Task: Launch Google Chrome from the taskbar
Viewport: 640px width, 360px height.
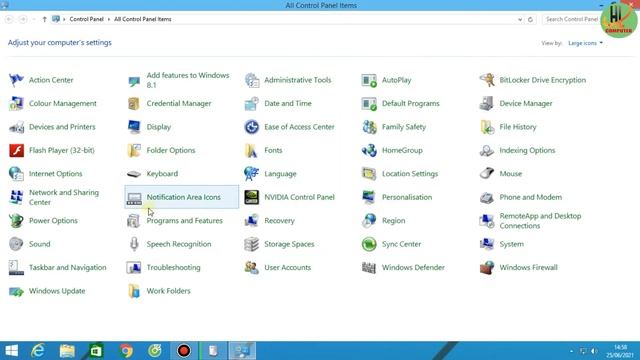Action: pyautogui.click(x=126, y=351)
